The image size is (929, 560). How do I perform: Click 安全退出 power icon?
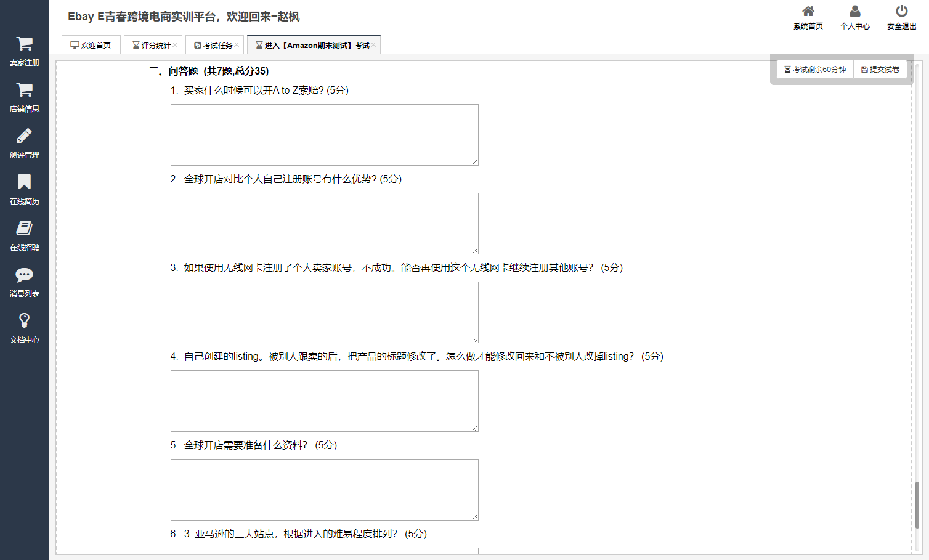902,11
